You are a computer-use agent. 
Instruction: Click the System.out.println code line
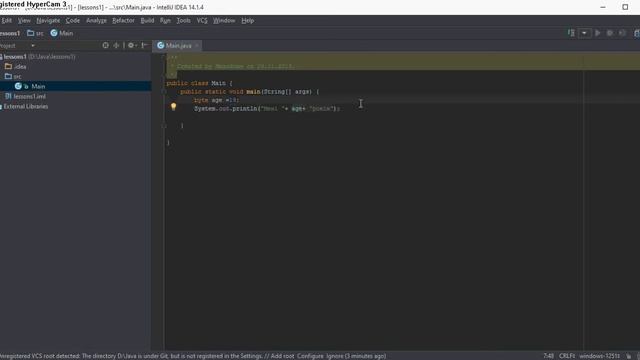tap(267, 109)
